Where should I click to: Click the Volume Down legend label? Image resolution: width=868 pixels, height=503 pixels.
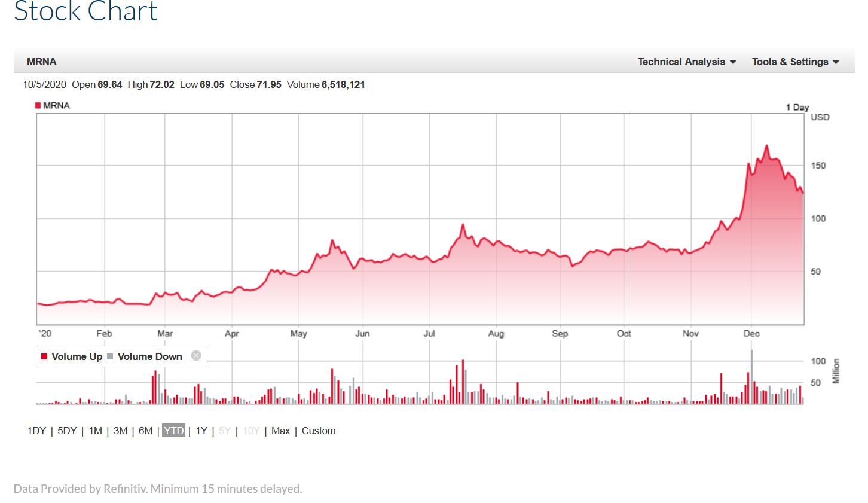point(149,356)
